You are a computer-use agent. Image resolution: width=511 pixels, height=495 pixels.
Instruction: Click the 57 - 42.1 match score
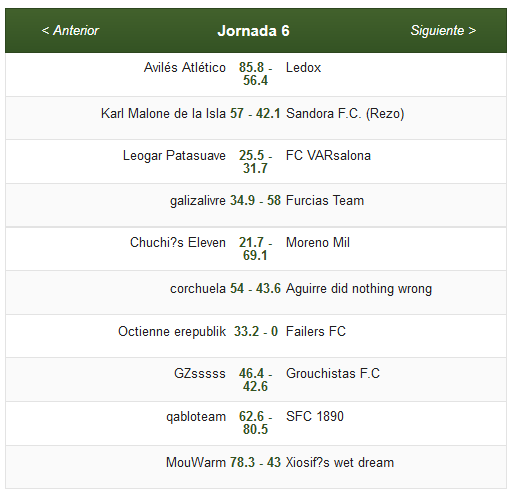[x=255, y=113]
